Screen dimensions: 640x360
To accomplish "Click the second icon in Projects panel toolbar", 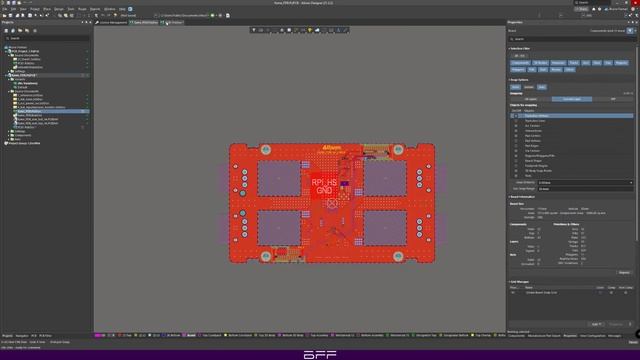I will pos(13,31).
